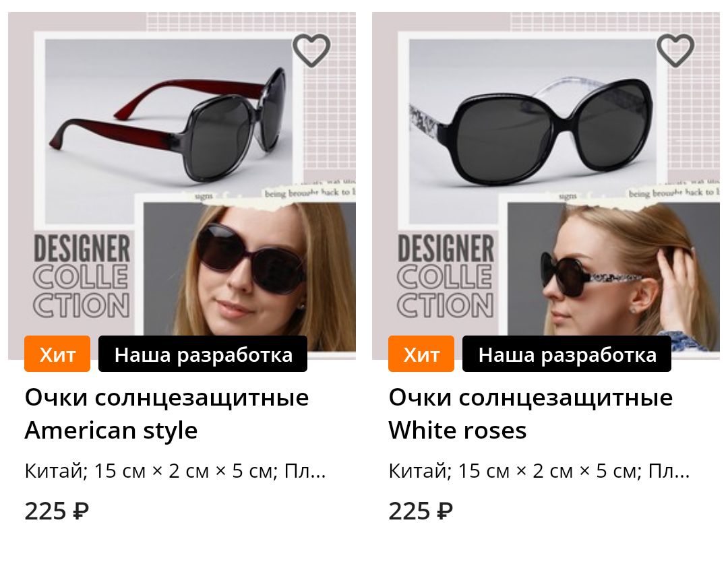
Task: Click Designer Collection text on right card
Action: (x=446, y=276)
